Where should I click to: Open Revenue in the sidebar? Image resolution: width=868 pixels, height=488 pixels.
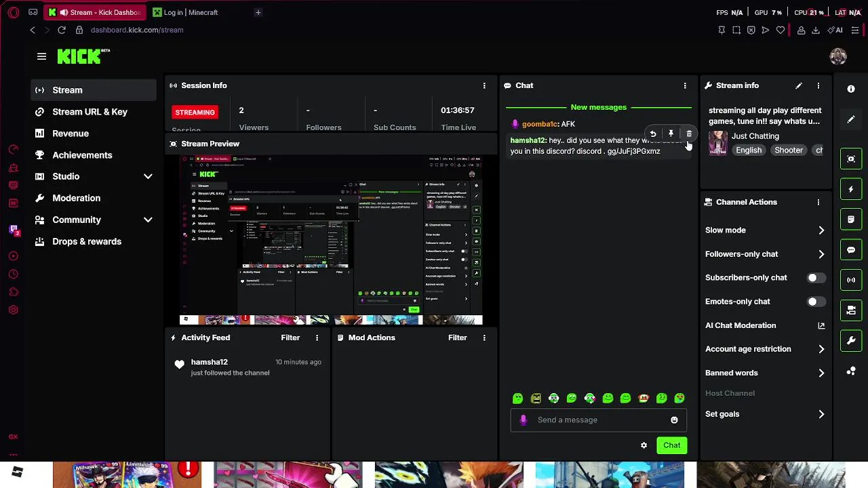click(x=94, y=134)
